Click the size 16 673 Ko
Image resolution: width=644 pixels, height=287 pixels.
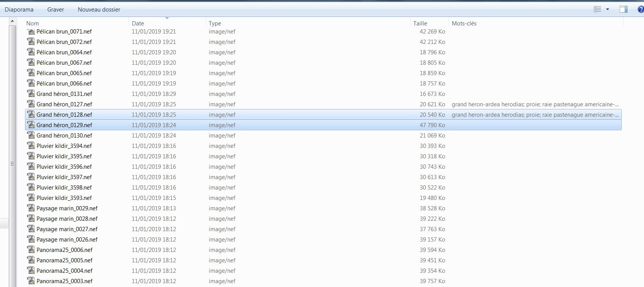(432, 94)
